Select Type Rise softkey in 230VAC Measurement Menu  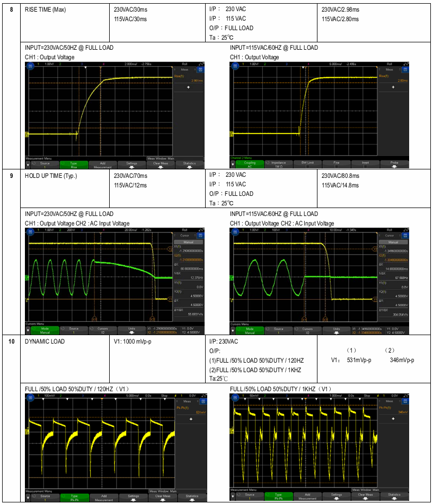[74, 165]
